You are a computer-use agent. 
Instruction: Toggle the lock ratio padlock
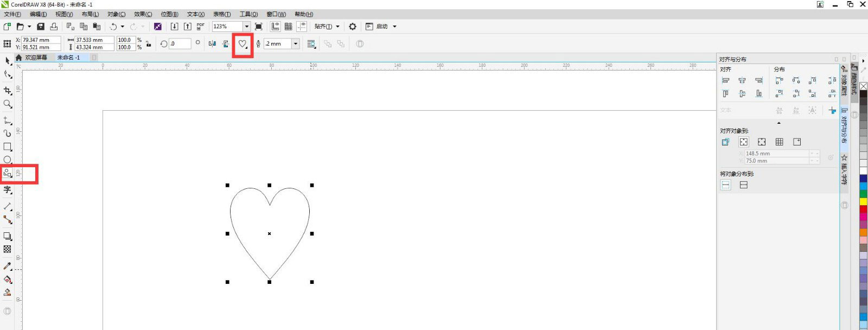point(148,44)
